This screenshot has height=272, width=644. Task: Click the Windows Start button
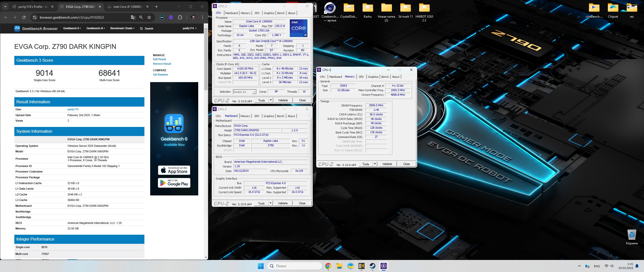click(x=261, y=266)
